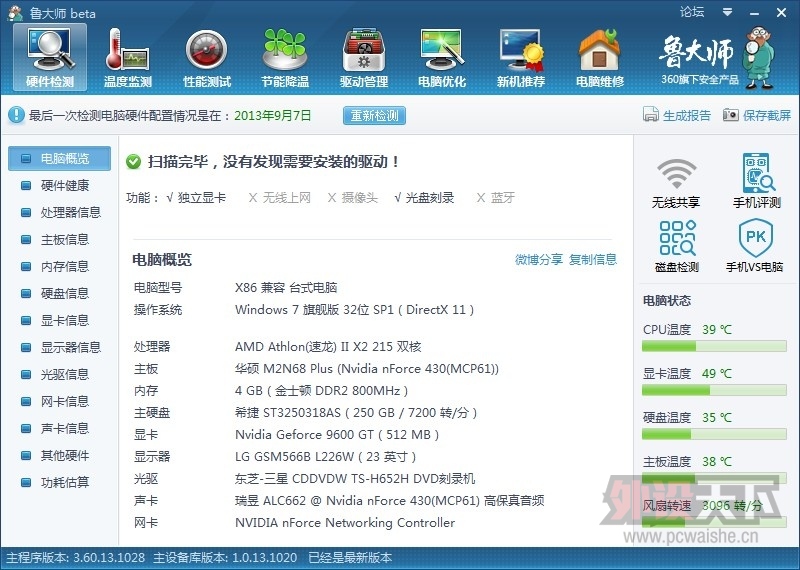The height and width of the screenshot is (570, 800).
Task: Click the OS value Windows 7 旗舰版
Action: [x=355, y=310]
